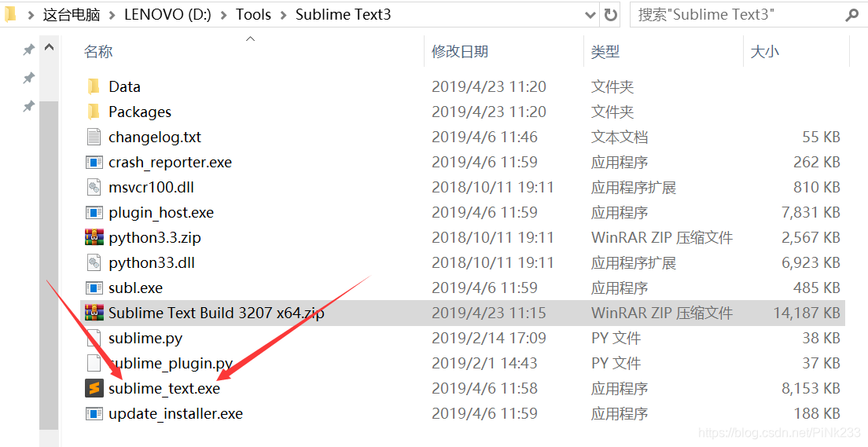Select python33.dll file name
The image size is (868, 447).
pyautogui.click(x=152, y=263)
